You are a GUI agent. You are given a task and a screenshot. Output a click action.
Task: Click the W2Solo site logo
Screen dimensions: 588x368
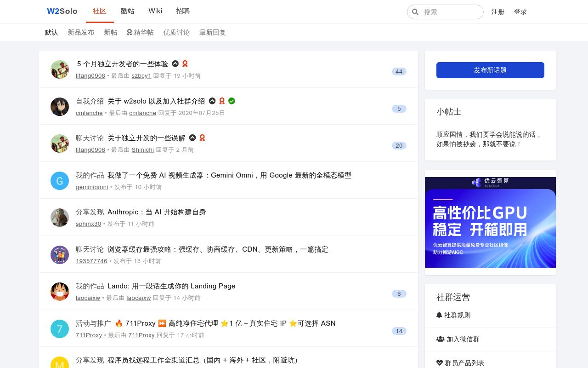pyautogui.click(x=62, y=11)
